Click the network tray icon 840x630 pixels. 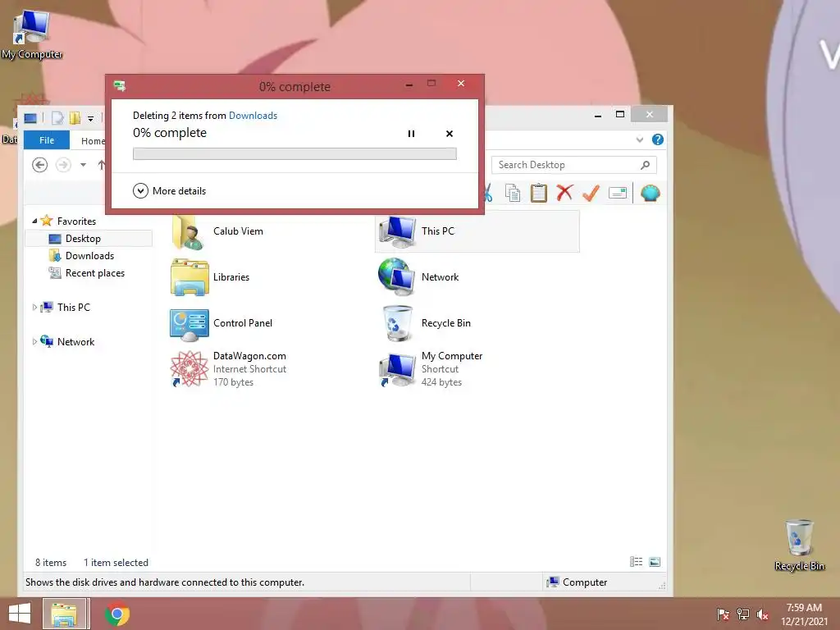(x=743, y=614)
